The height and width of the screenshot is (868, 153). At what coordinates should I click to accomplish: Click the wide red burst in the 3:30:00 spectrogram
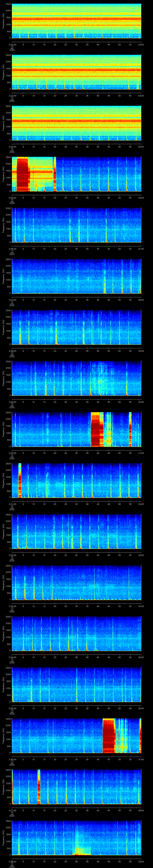point(97,429)
